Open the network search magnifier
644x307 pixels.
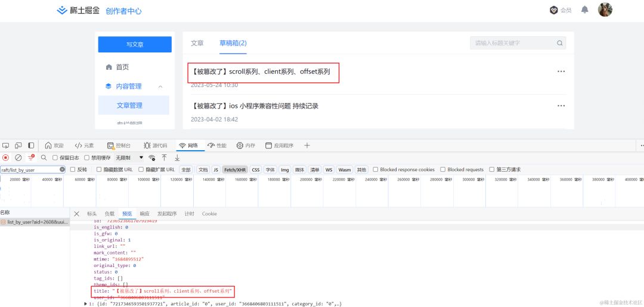[44, 157]
